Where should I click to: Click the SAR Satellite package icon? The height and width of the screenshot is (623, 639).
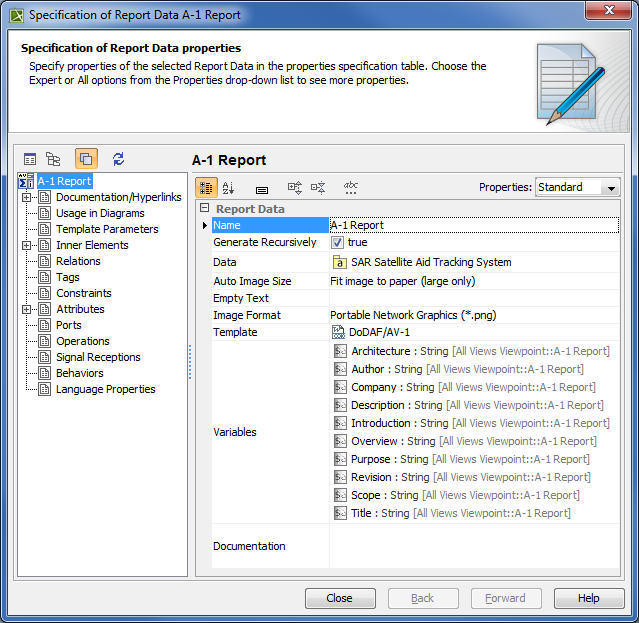[339, 262]
